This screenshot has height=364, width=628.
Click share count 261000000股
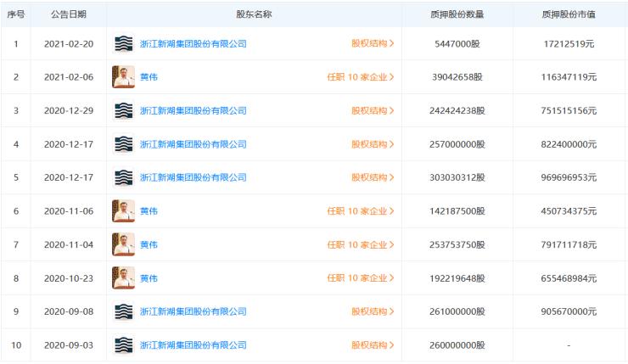[457, 311]
